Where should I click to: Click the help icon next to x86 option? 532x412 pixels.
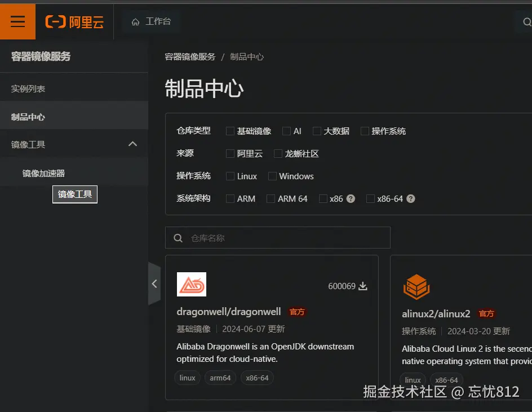coord(350,198)
